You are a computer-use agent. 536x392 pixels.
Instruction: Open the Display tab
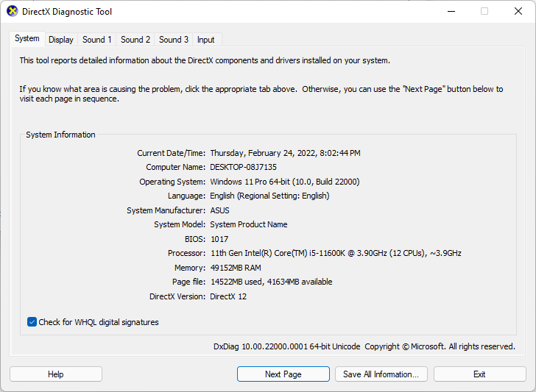point(61,40)
